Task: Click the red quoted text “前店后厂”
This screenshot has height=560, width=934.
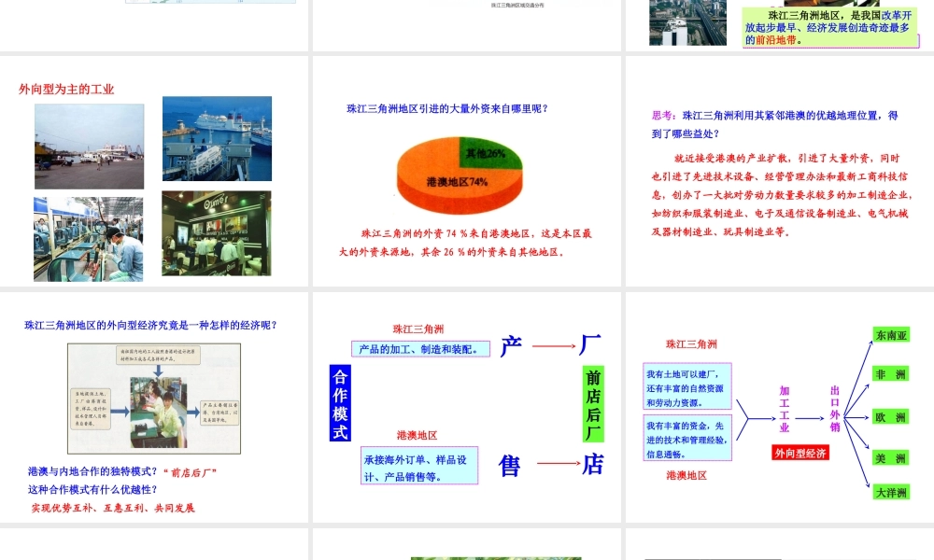Action: [190, 472]
